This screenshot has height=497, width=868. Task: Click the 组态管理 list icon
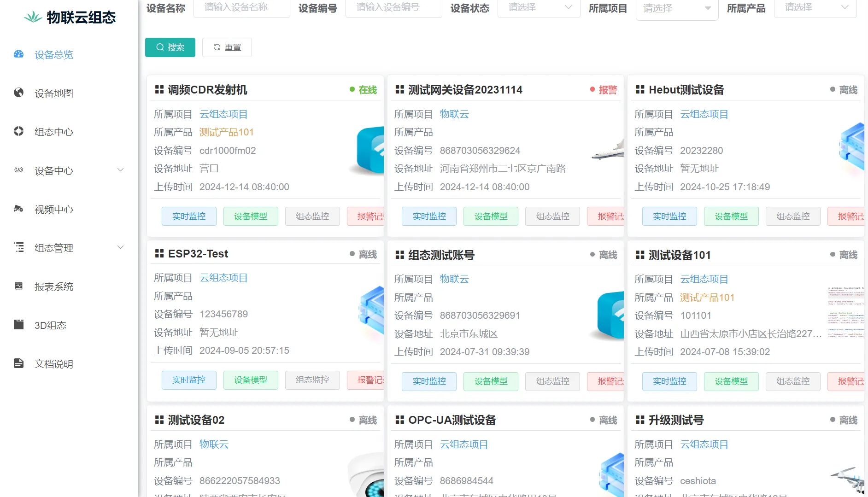(18, 248)
